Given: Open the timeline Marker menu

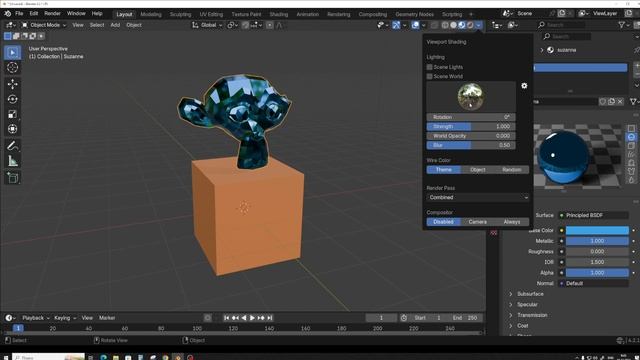Looking at the screenshot, I should pyautogui.click(x=107, y=318).
